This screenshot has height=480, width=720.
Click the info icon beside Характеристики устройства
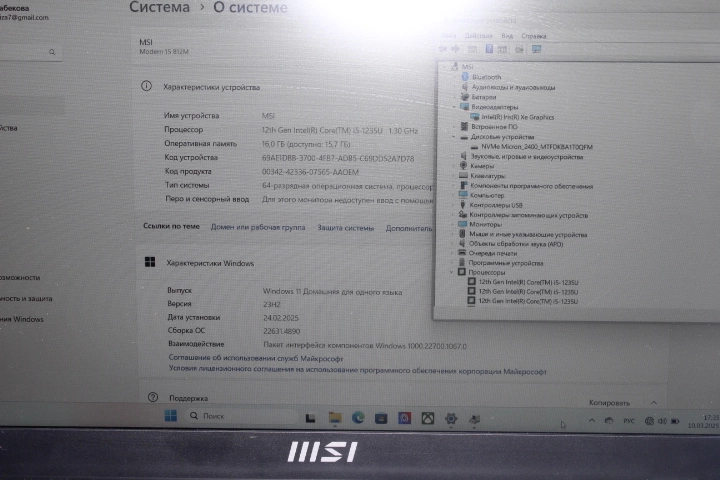[x=146, y=86]
